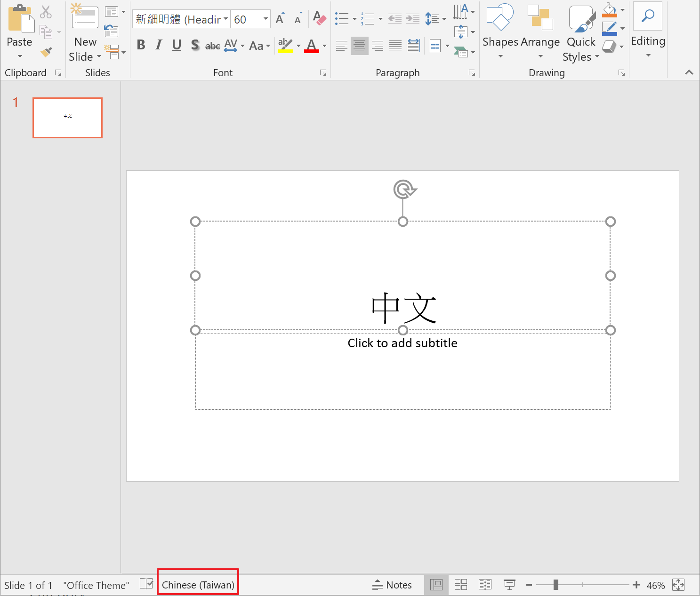Open the font size dropdown
Viewport: 700px width, 596px height.
[266, 19]
